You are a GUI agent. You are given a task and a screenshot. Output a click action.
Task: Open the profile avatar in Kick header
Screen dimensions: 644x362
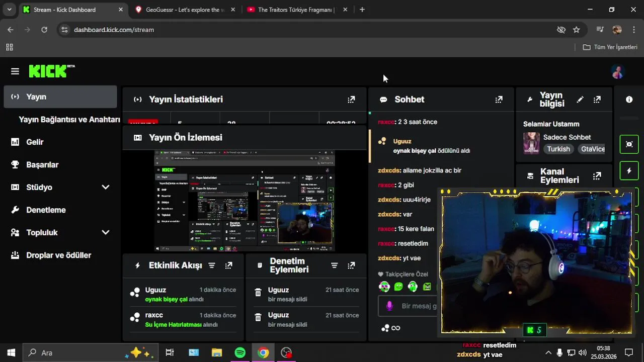pyautogui.click(x=618, y=72)
